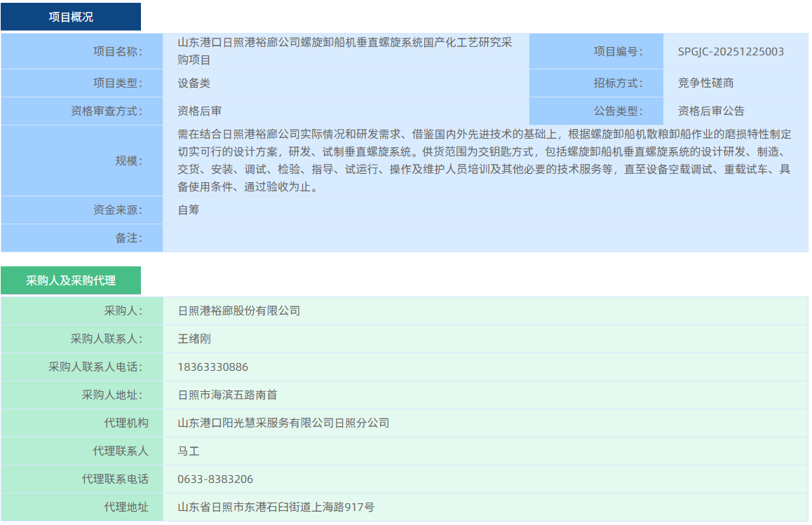This screenshot has height=525, width=812.
Task: Click the 采购人及采购代理 section header
Action: pos(71,280)
